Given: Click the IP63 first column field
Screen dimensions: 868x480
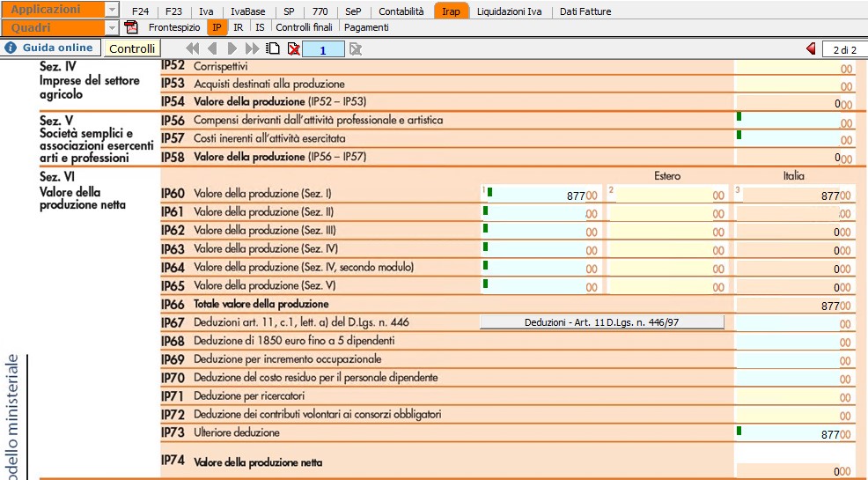Looking at the screenshot, I should pyautogui.click(x=540, y=250).
